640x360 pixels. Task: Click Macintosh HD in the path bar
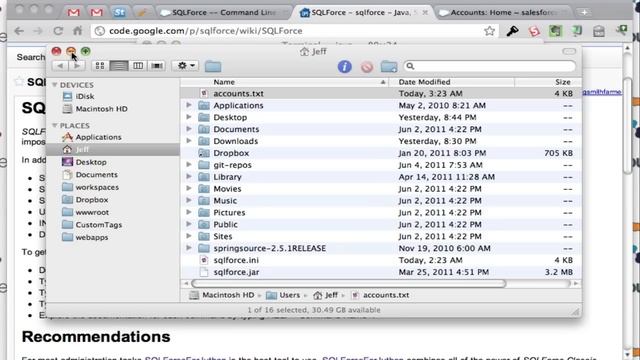(222, 295)
